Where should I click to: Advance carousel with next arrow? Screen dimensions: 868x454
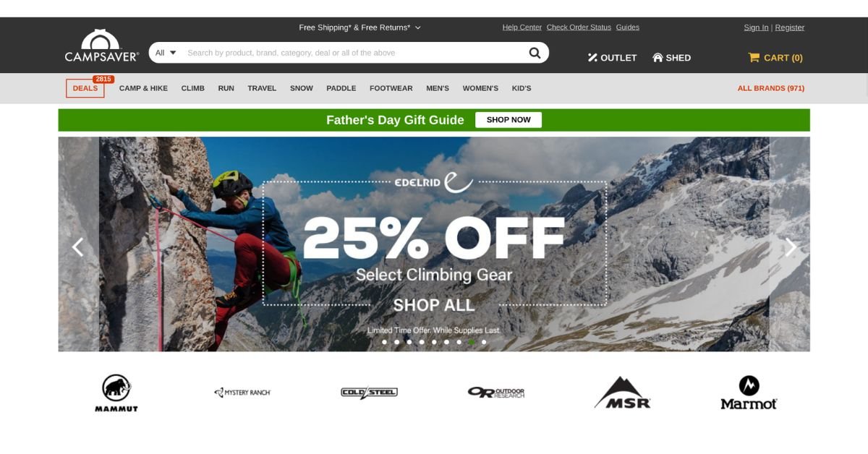point(791,247)
